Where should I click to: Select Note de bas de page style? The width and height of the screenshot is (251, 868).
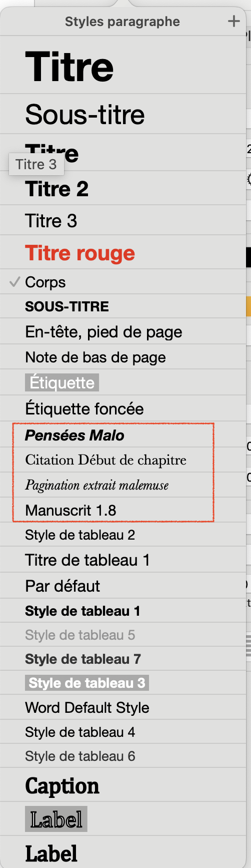point(123,357)
